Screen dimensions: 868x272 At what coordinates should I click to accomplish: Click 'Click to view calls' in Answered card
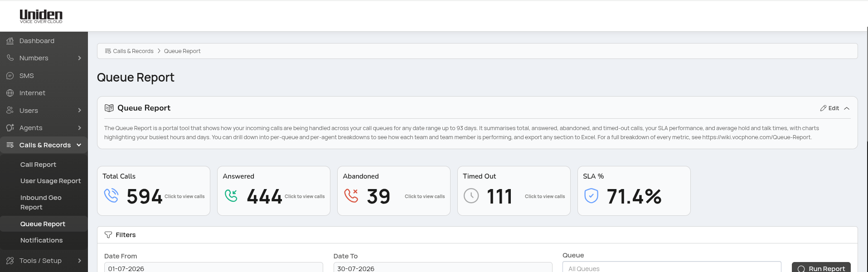click(x=305, y=196)
